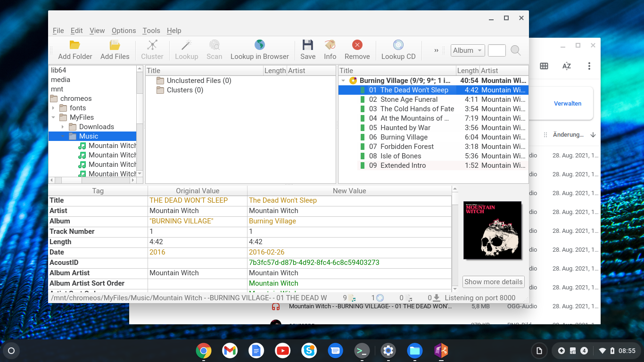Select track 03 The Cold Hands of Fate
This screenshot has width=644, height=362.
pyautogui.click(x=433, y=109)
